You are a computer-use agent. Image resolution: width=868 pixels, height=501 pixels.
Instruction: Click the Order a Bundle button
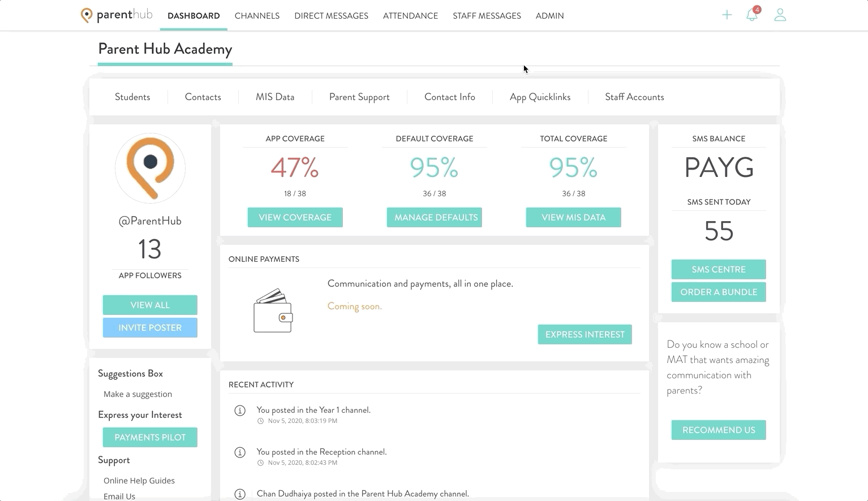pyautogui.click(x=719, y=292)
